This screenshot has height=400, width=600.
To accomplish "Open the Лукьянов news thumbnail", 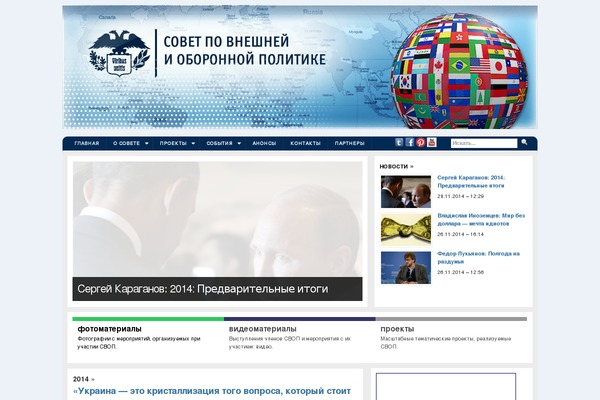I will (x=406, y=268).
